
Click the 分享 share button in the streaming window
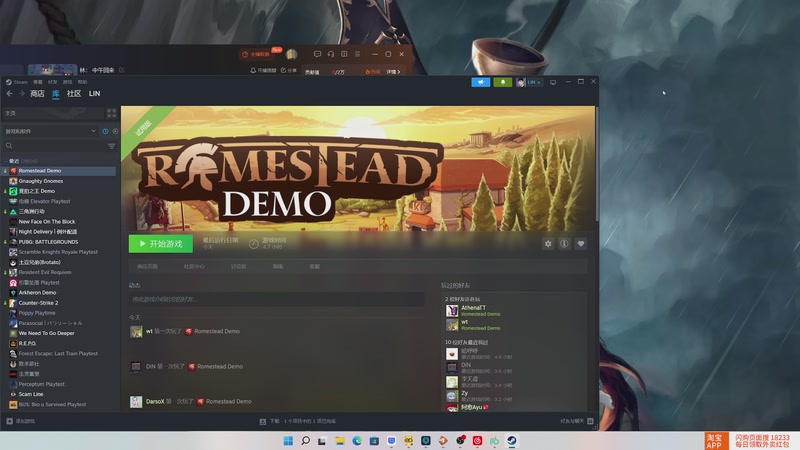[288, 70]
